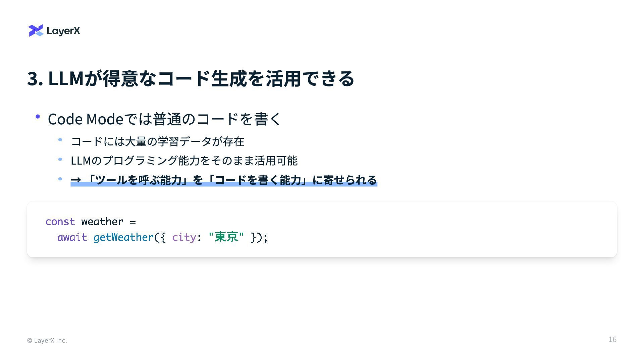644x362 pixels.
Task: Click the light blue bullet before コードには大量の
Action: coord(60,140)
